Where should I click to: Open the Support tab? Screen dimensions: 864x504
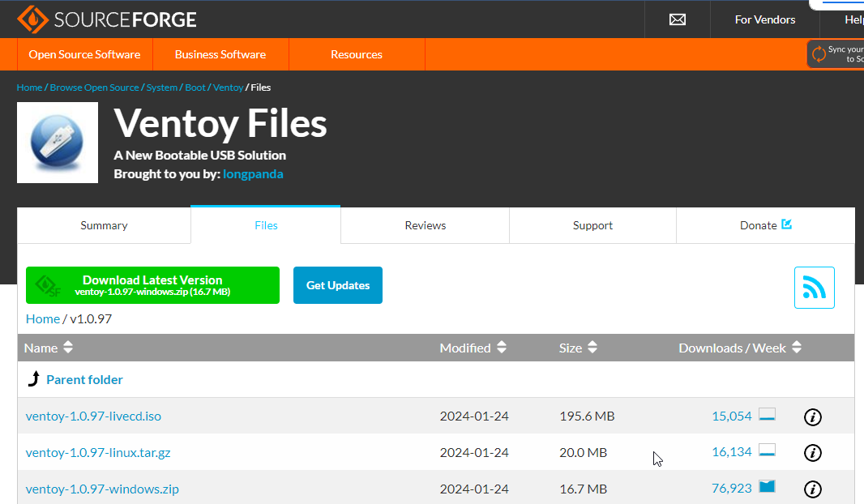click(592, 225)
